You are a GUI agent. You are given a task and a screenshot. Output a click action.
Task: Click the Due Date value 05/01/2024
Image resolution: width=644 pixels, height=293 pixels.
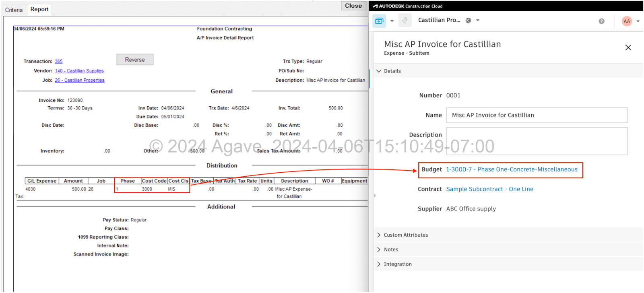(x=173, y=117)
